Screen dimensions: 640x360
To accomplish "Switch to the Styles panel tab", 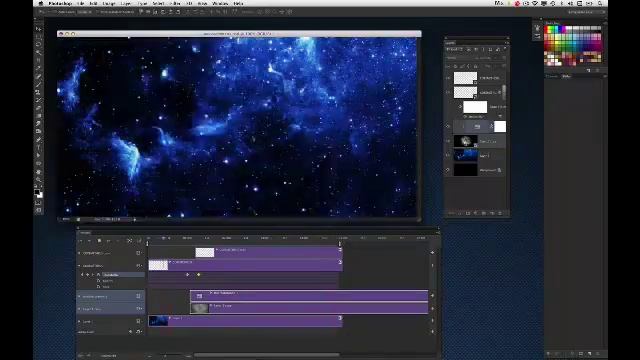I will 566,76.
